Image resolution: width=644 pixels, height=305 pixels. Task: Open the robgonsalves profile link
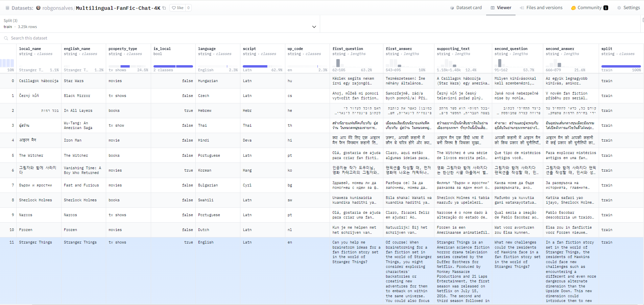click(x=57, y=8)
